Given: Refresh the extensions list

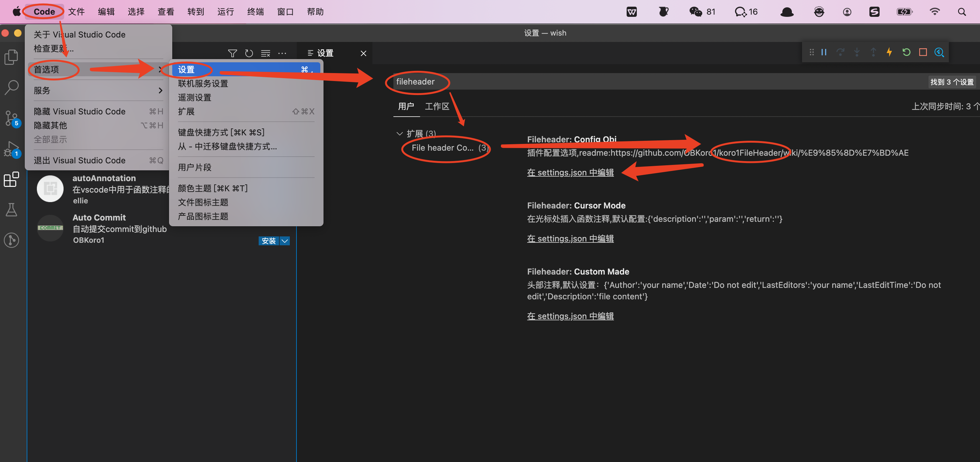Looking at the screenshot, I should tap(249, 53).
